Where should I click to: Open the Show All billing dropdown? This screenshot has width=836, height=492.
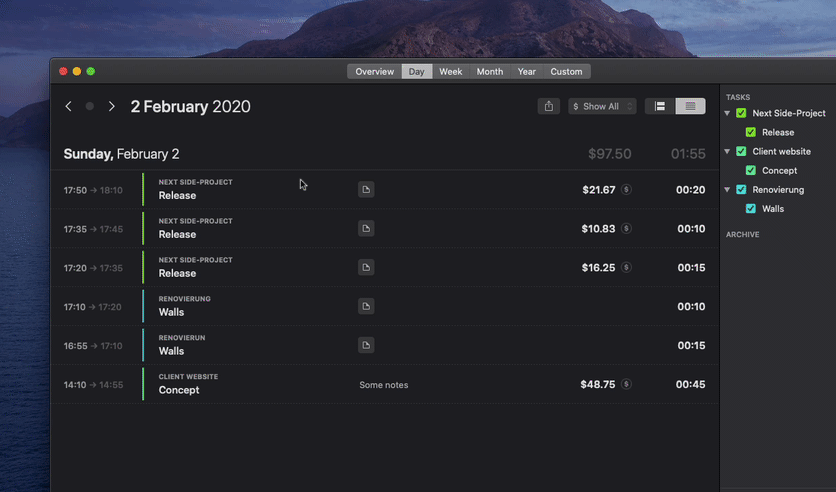(x=602, y=106)
